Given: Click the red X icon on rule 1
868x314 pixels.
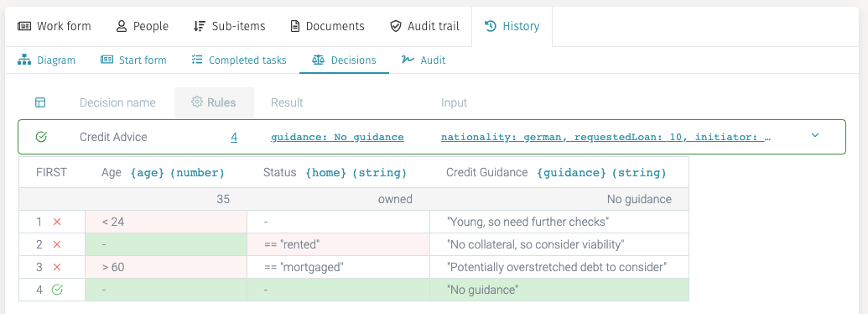Looking at the screenshot, I should 56,222.
